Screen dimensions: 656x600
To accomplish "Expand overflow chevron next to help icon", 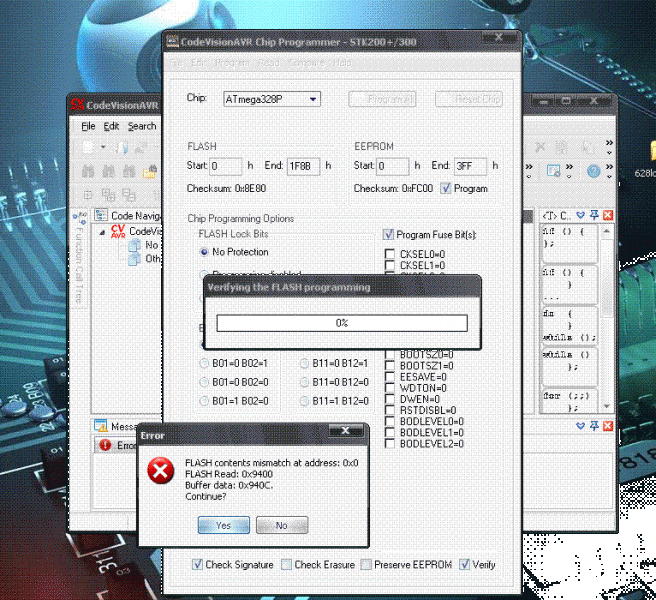I will tap(610, 171).
